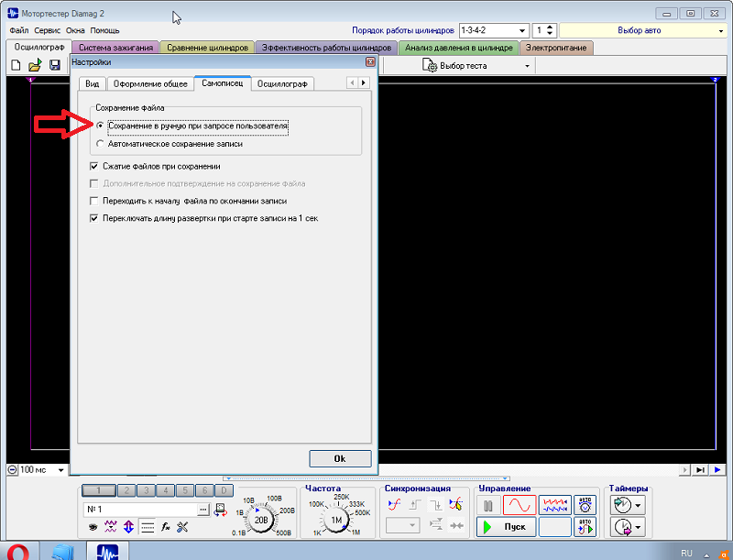This screenshot has height=560, width=733.
Task: Select rising edge sync icon
Action: click(415, 505)
